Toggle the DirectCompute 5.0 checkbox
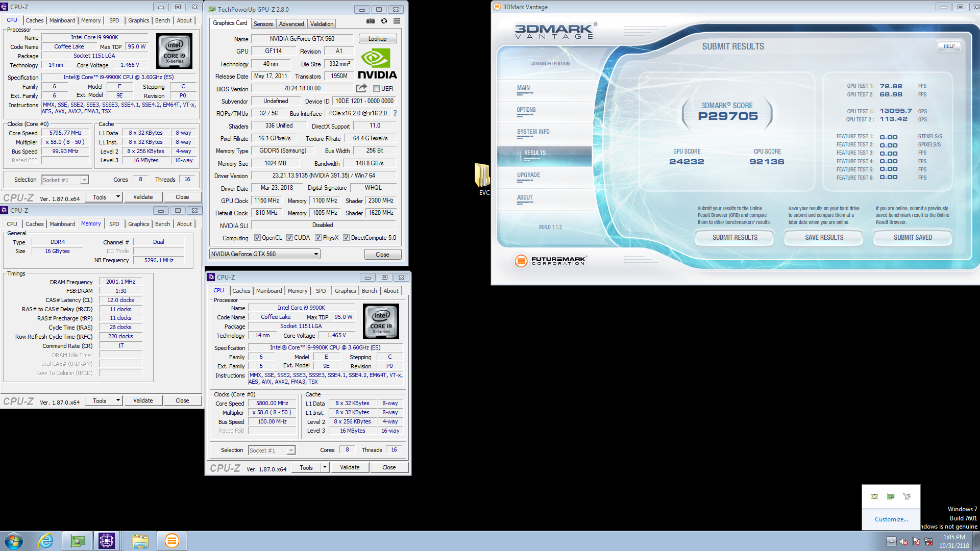 346,238
